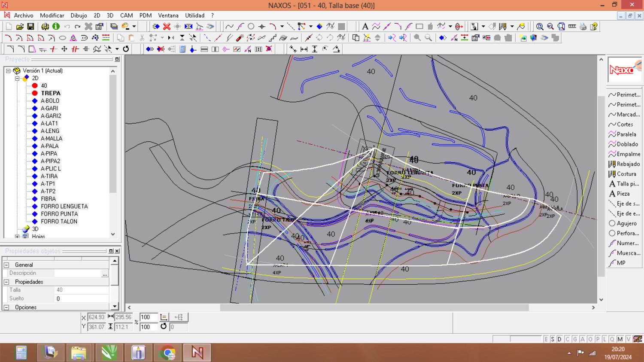Click the scissors cut icon

(x=142, y=38)
